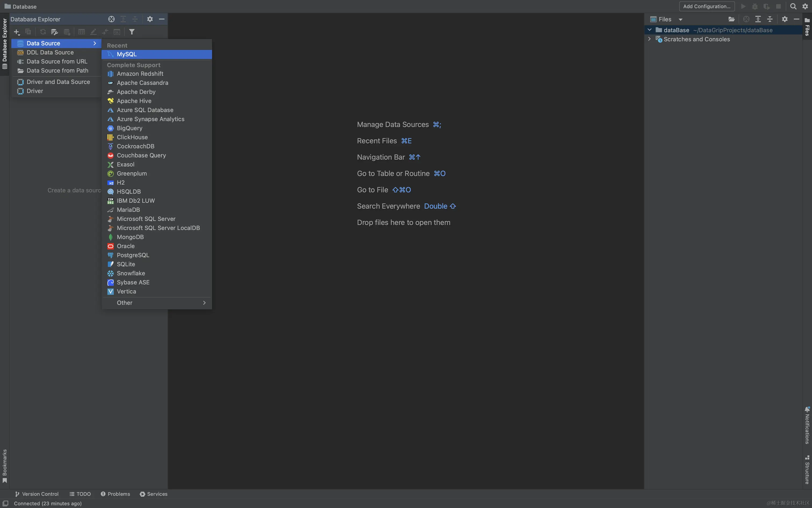Click the Stop square icon in top toolbar

coord(778,6)
